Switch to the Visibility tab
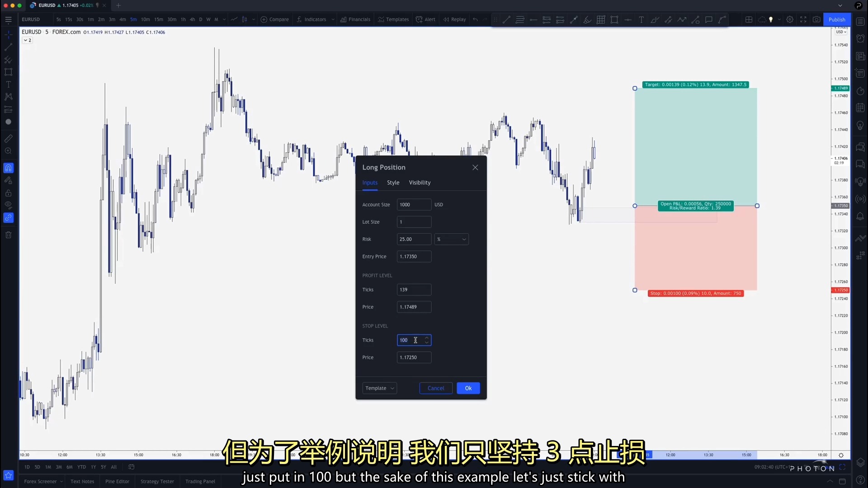The width and height of the screenshot is (868, 488). coord(420,183)
